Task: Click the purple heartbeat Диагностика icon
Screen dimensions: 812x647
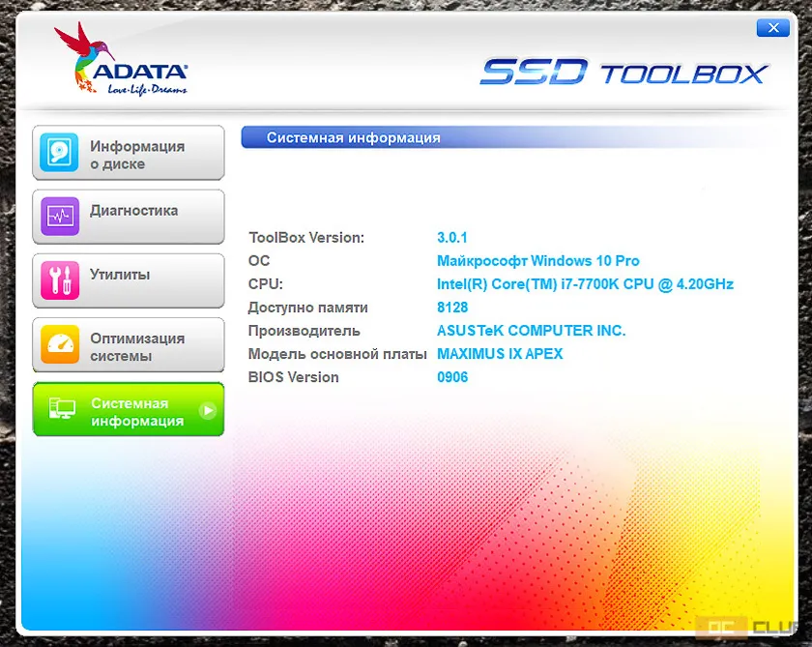Action: [x=60, y=216]
